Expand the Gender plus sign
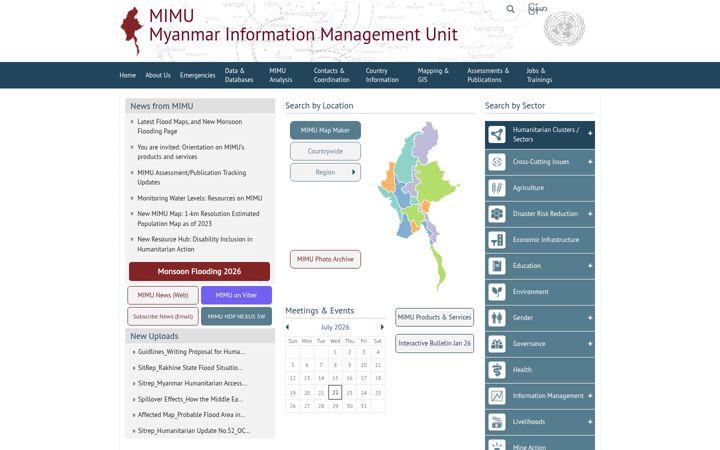720x450 pixels. tap(590, 317)
